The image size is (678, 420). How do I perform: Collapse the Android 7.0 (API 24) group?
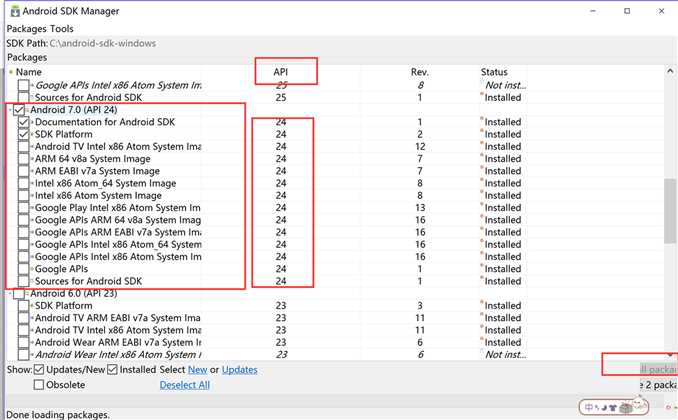click(x=10, y=110)
